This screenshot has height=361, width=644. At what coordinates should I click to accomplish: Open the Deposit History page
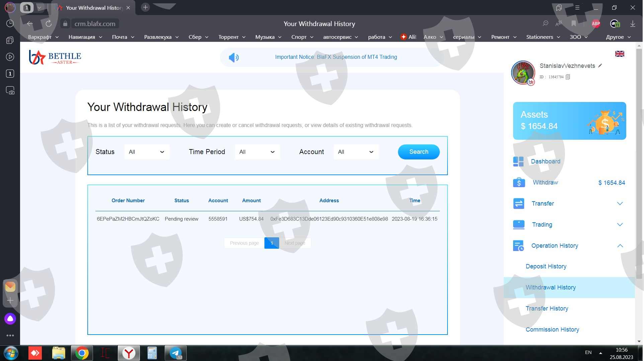pos(546,266)
